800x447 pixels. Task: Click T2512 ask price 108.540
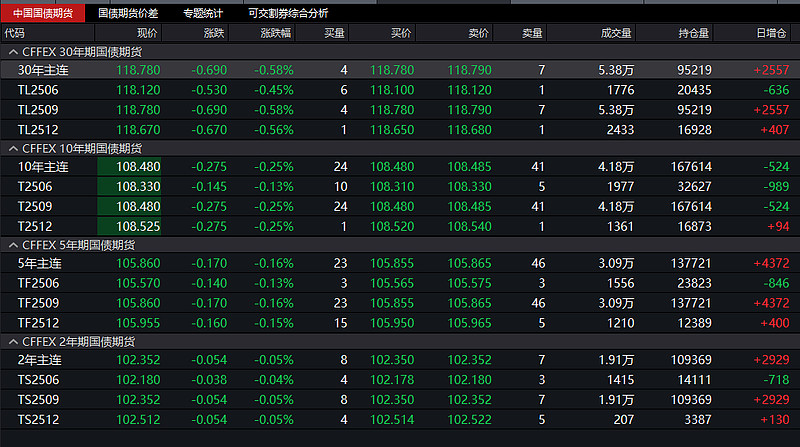469,226
